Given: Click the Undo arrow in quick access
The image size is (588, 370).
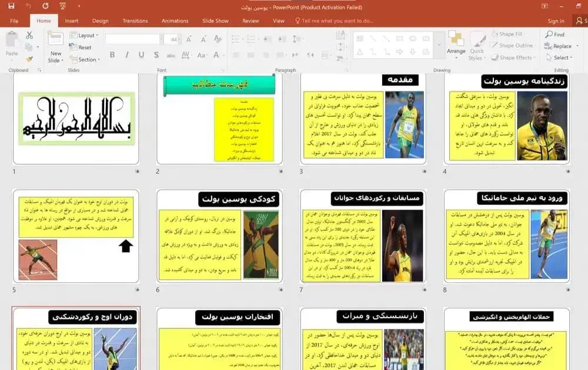Looking at the screenshot, I should click(x=28, y=6).
